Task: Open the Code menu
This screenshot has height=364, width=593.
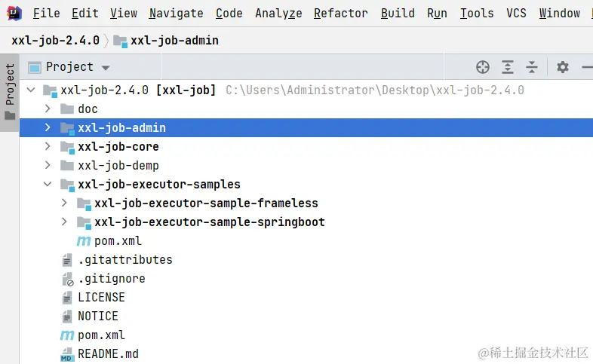Action: click(x=229, y=14)
